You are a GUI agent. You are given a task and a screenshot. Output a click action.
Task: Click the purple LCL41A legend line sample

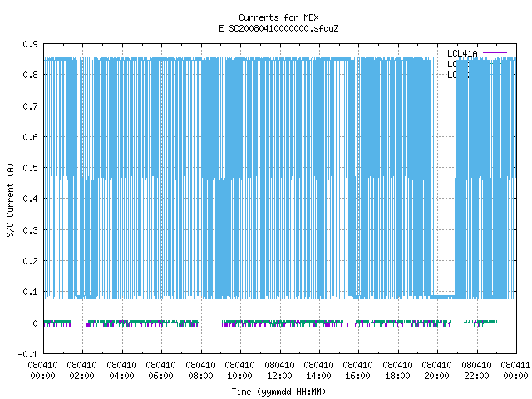(495, 53)
